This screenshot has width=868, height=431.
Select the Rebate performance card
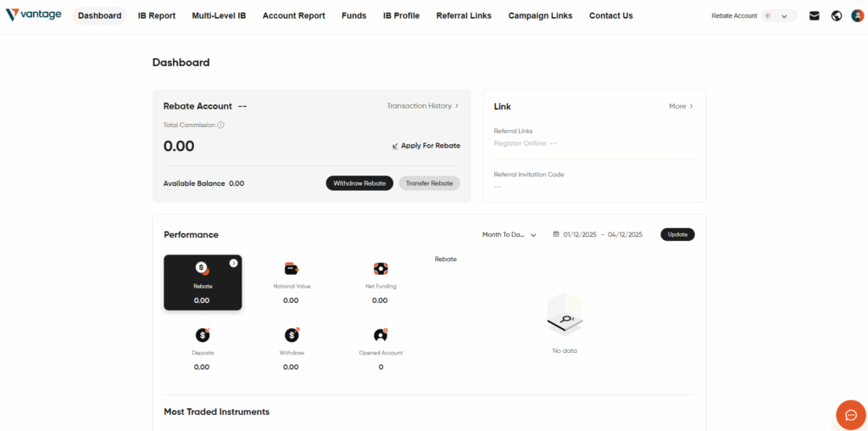point(203,283)
